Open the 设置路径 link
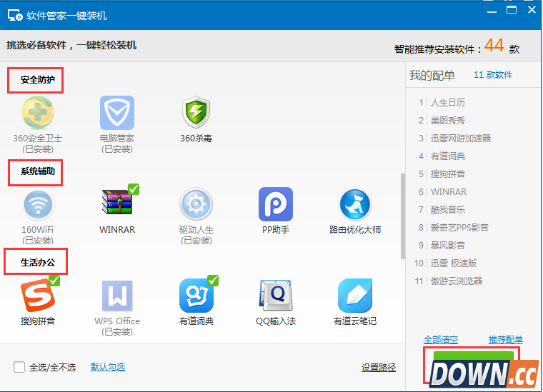543x392 pixels. pyautogui.click(x=379, y=368)
